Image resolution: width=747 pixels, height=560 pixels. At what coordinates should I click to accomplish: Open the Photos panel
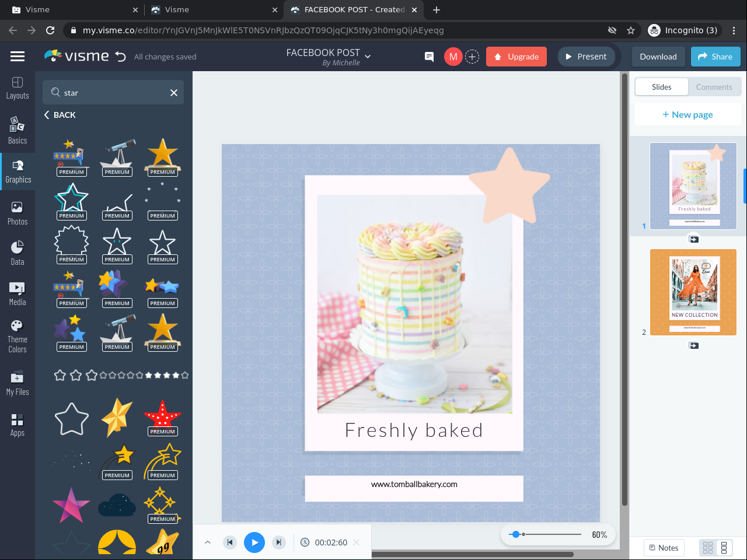(x=18, y=213)
